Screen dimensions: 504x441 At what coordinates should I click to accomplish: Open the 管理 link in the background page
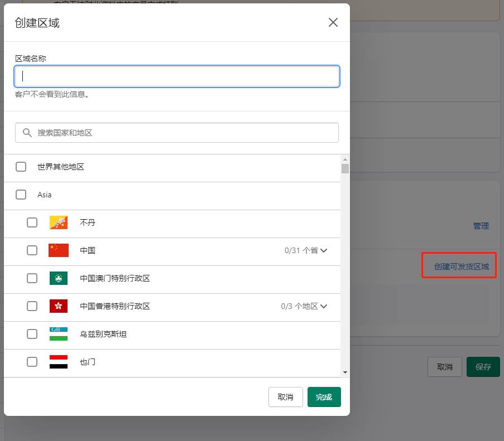point(481,226)
